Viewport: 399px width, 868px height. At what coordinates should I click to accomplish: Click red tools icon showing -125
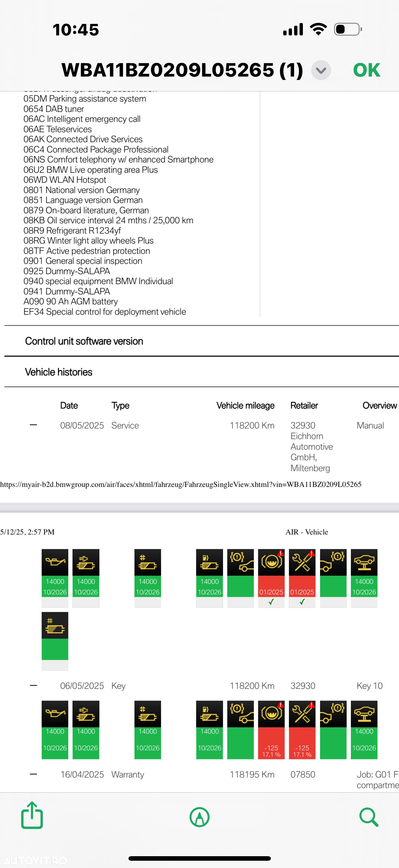tap(302, 730)
